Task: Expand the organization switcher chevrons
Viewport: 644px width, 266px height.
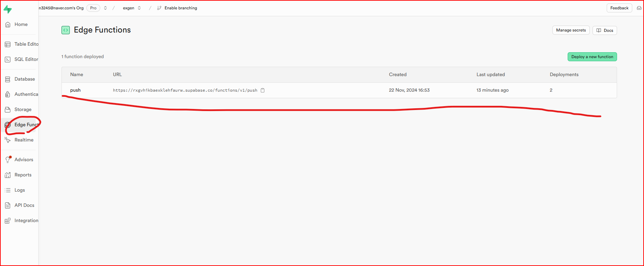Action: (x=105, y=8)
